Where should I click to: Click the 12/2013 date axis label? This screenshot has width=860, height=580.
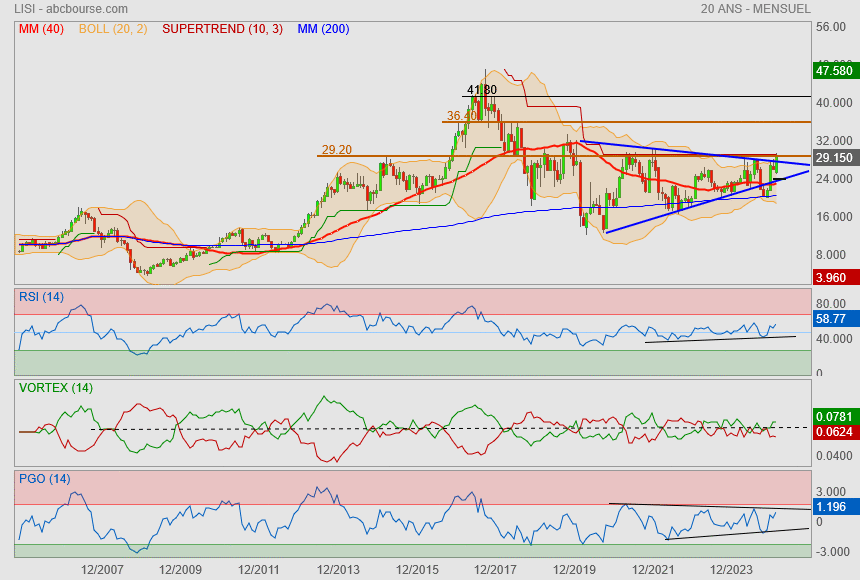(338, 570)
